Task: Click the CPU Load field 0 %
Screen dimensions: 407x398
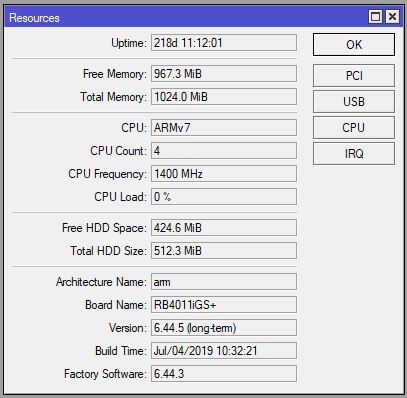Action: point(224,197)
